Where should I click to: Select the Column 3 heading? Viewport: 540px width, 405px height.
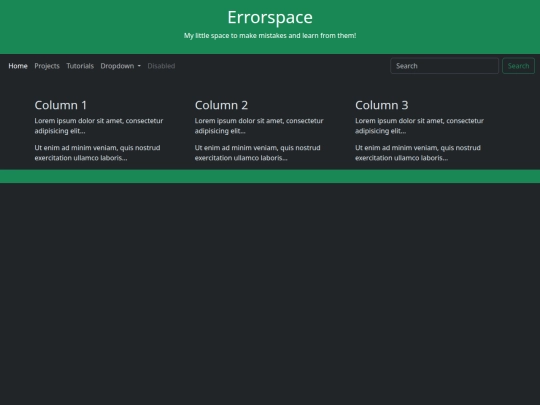382,105
